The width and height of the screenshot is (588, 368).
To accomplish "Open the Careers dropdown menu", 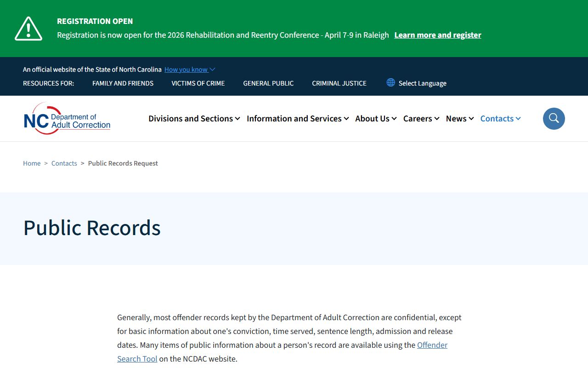I will [x=421, y=119].
